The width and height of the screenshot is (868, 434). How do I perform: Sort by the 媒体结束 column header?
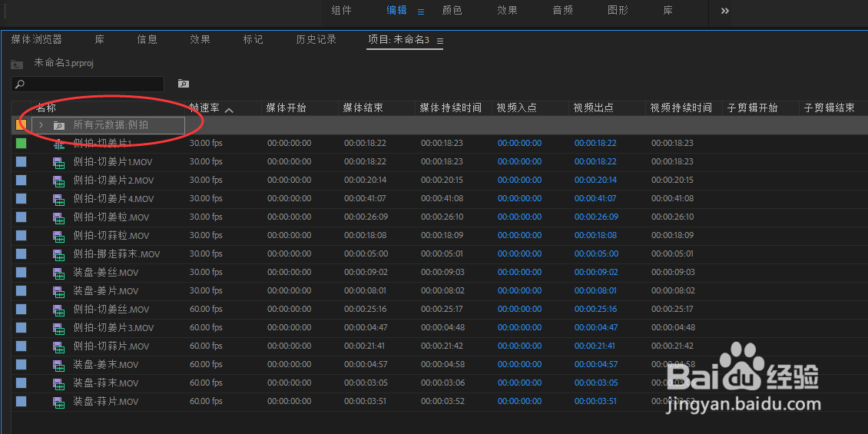[x=363, y=108]
